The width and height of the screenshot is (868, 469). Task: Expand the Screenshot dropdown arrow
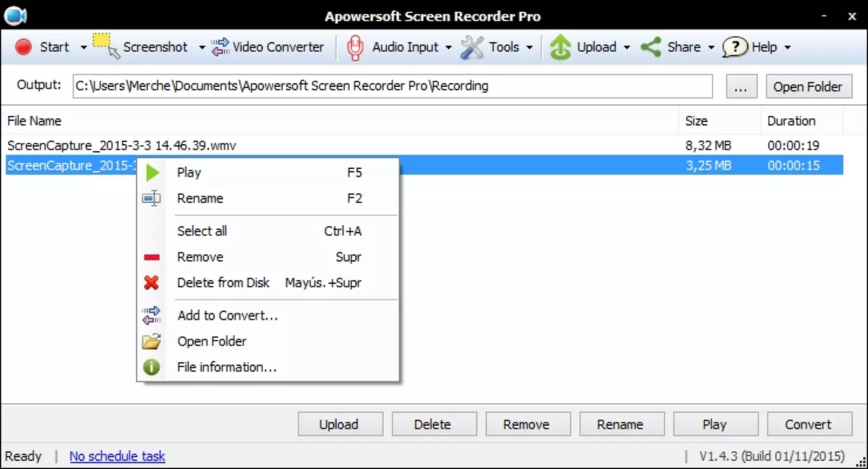[x=202, y=47]
